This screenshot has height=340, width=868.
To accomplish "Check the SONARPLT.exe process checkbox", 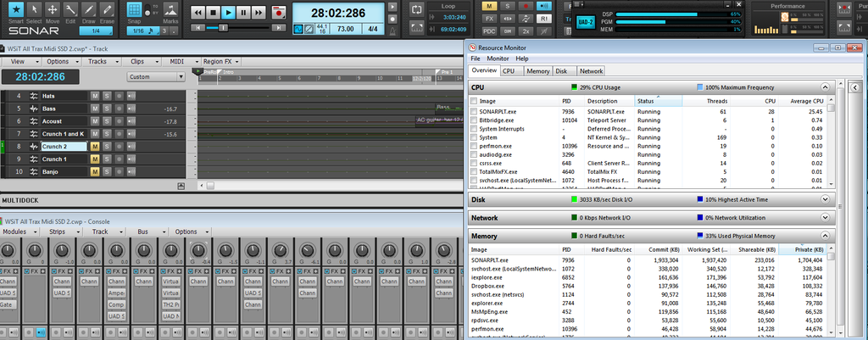I will click(x=474, y=111).
